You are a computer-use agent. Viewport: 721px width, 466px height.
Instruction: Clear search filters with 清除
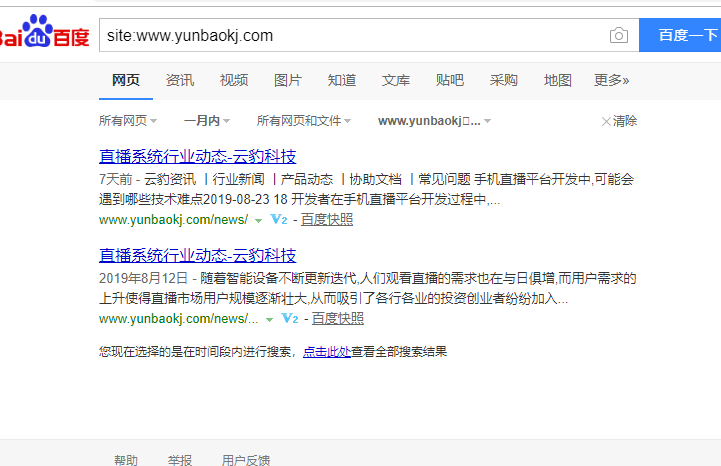619,121
